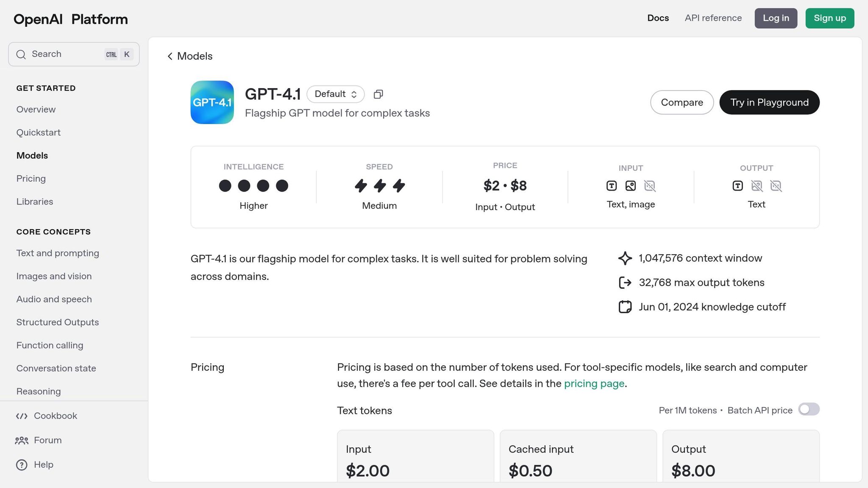Click the max output tokens arrow icon
The image size is (868, 488).
coord(625,283)
